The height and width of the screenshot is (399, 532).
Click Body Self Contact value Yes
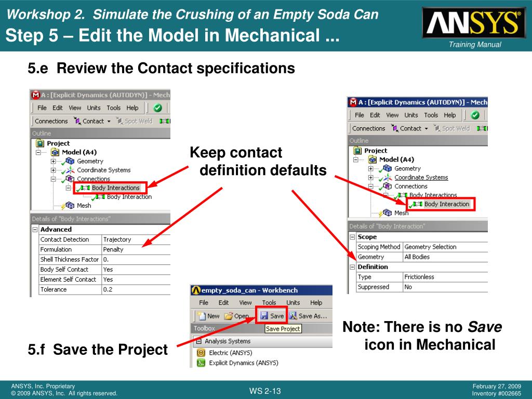(x=136, y=270)
